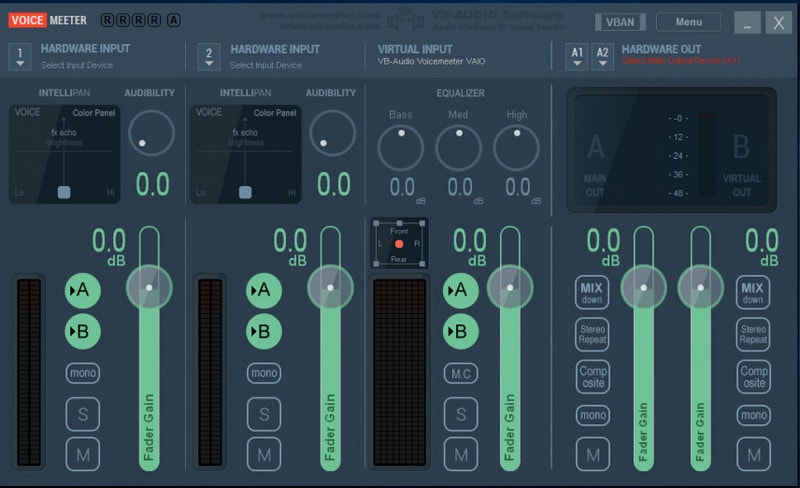The width and height of the screenshot is (800, 488).
Task: Open A2 output device dropdown
Action: click(603, 57)
